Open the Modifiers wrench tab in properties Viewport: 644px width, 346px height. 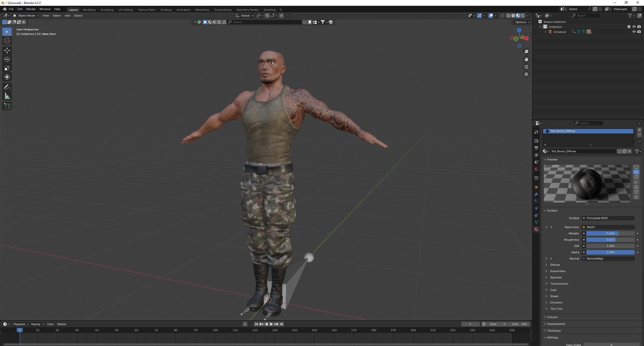point(536,194)
